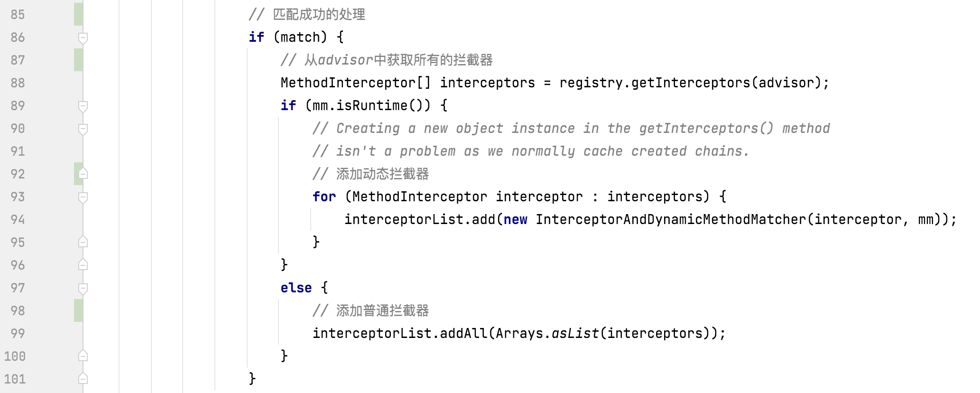The image size is (980, 393).
Task: Click line number 94 in the gutter
Action: click(18, 220)
